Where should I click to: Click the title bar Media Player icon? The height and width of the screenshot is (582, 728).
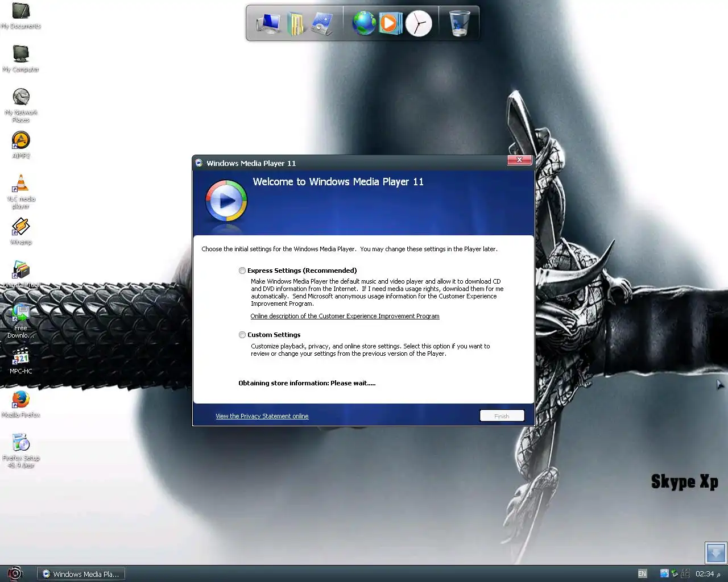198,163
